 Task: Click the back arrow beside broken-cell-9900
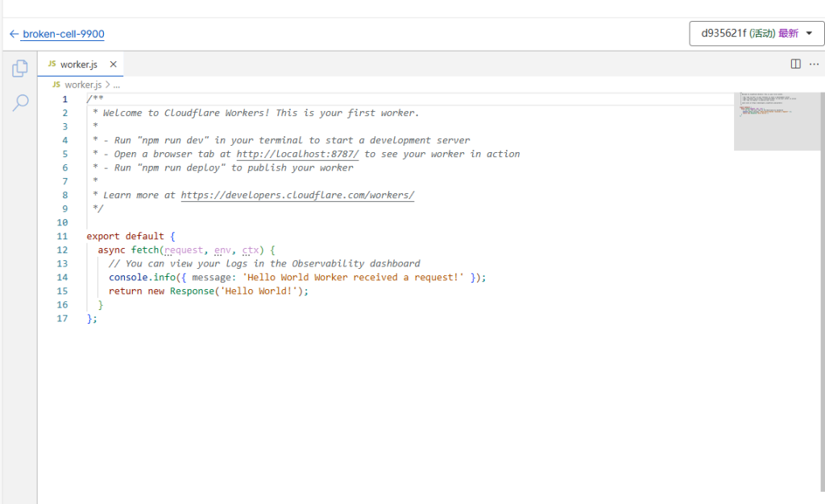(14, 34)
